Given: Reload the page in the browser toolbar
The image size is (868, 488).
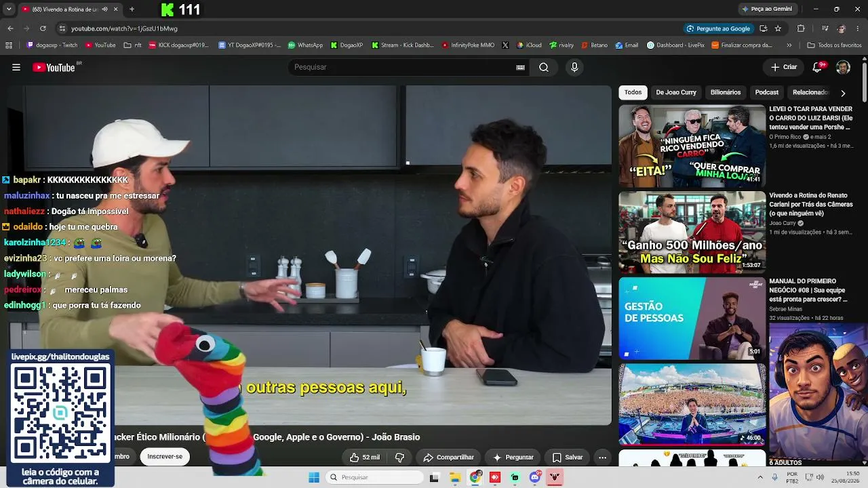Looking at the screenshot, I should point(43,28).
